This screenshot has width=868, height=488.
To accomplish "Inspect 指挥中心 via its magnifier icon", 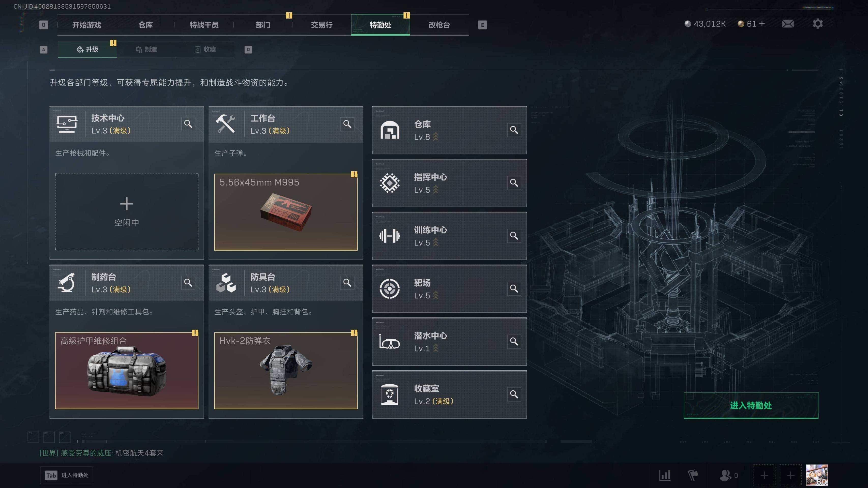I will 514,183.
